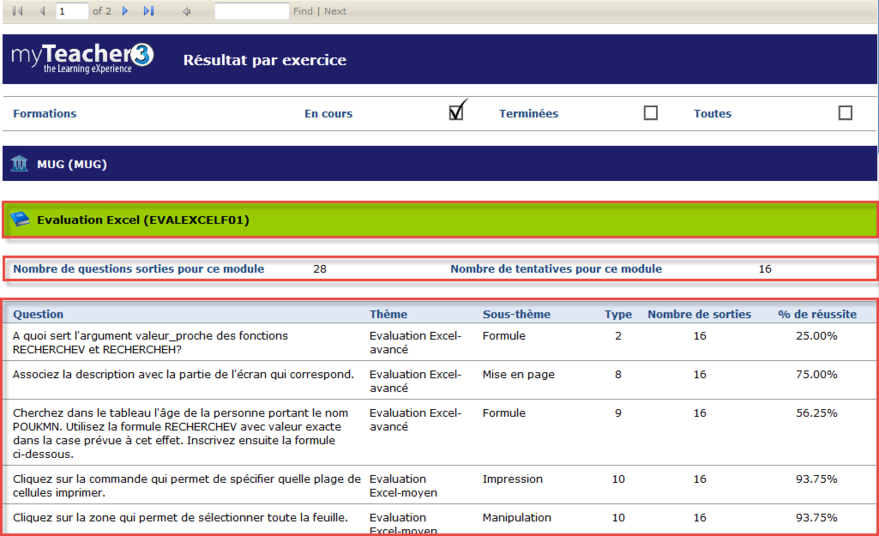Select the plage de cellules imprimer question

point(187,486)
